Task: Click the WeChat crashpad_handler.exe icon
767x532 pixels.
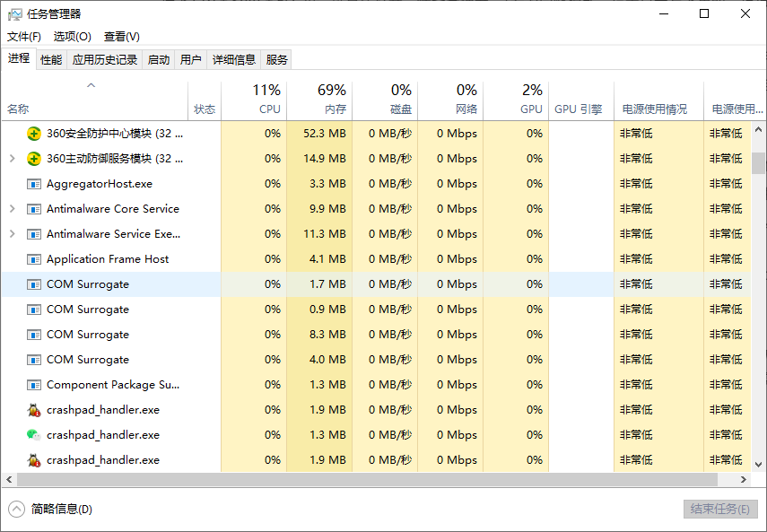Action: (x=34, y=435)
